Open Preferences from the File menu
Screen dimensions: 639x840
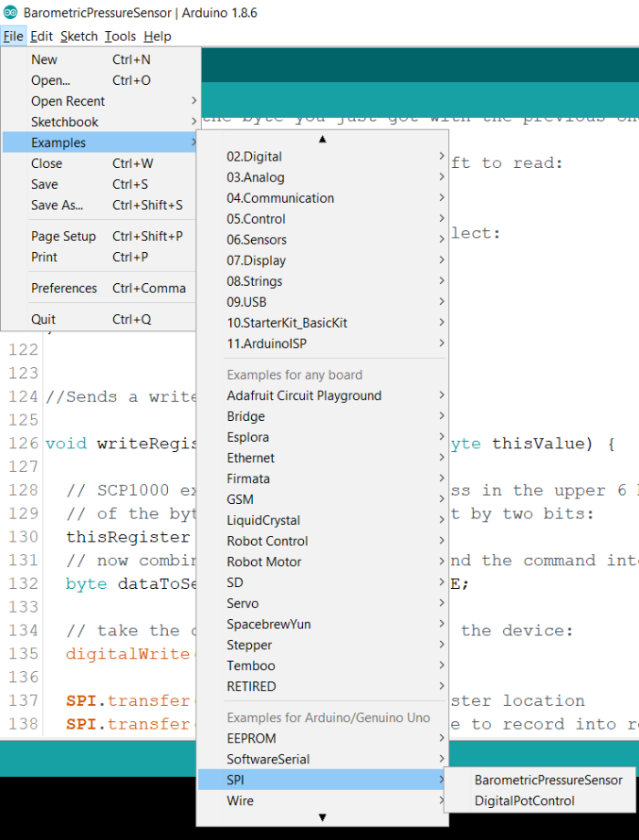point(64,288)
